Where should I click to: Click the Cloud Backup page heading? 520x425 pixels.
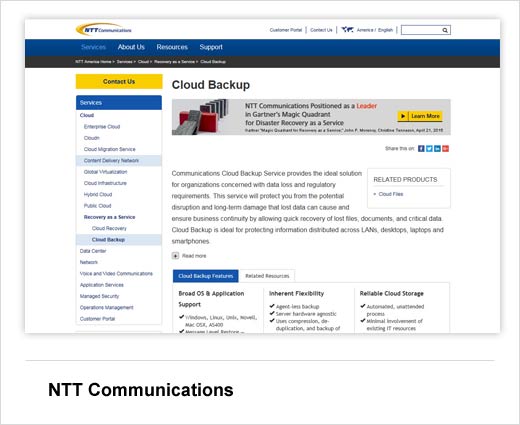pos(211,85)
